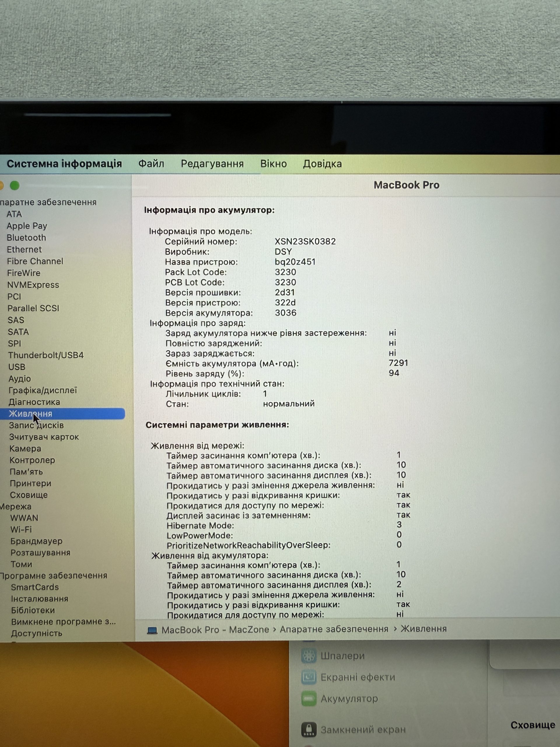Select WWAN in the sidebar
560x747 pixels.
click(24, 518)
